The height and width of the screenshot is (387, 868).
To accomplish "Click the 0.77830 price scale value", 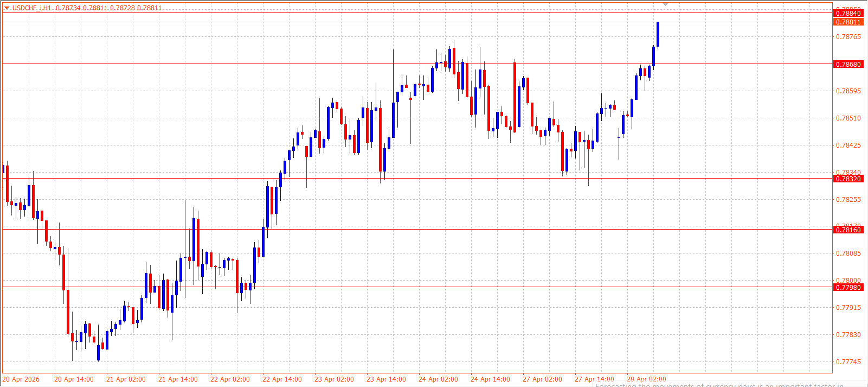I will (848, 335).
